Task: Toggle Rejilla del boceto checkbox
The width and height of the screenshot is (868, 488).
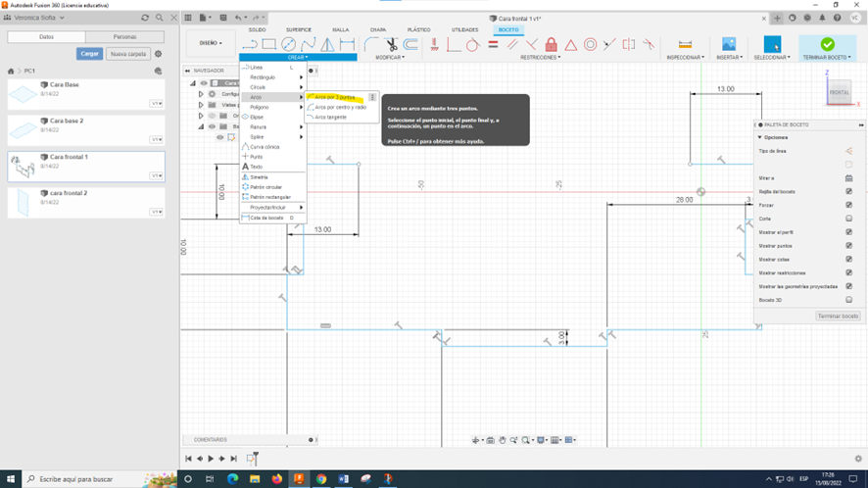Action: (x=848, y=192)
